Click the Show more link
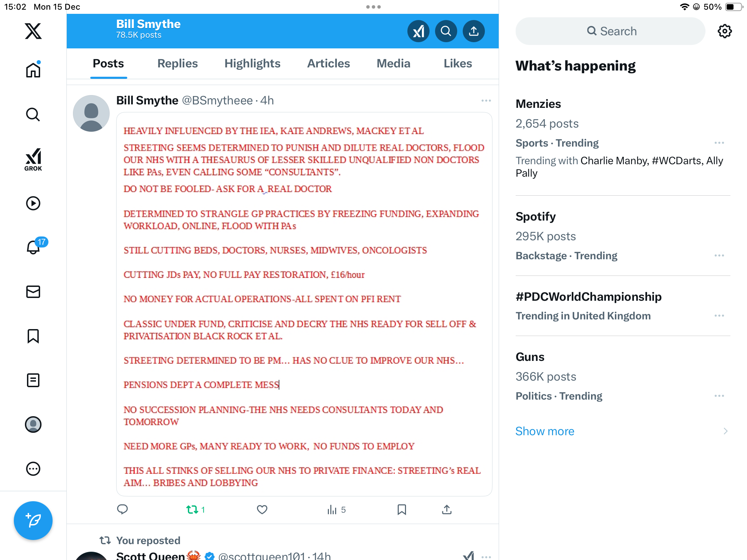 click(x=545, y=431)
